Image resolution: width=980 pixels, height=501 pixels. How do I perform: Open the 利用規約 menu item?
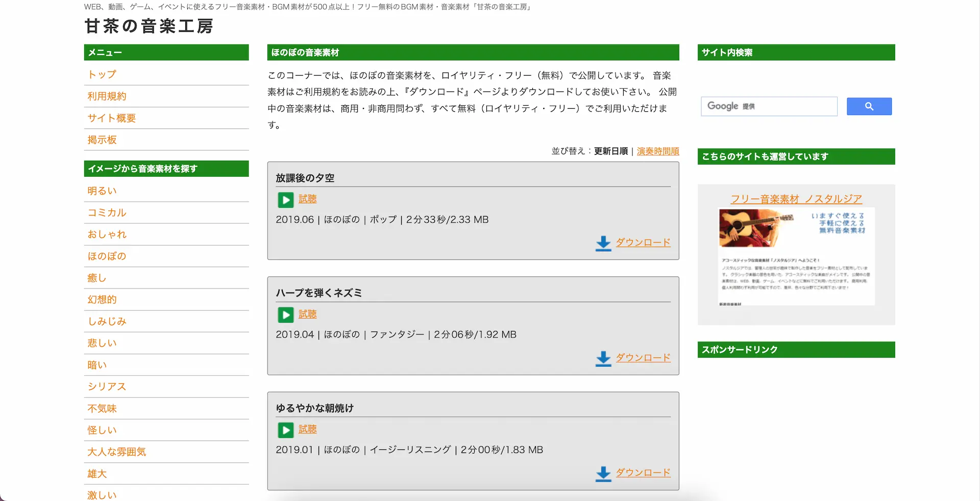[107, 97]
